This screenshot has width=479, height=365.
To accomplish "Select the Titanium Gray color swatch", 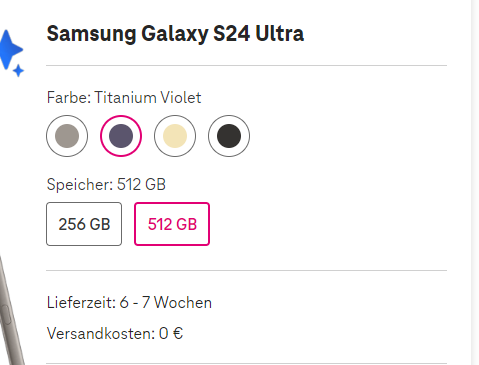I will (x=67, y=136).
